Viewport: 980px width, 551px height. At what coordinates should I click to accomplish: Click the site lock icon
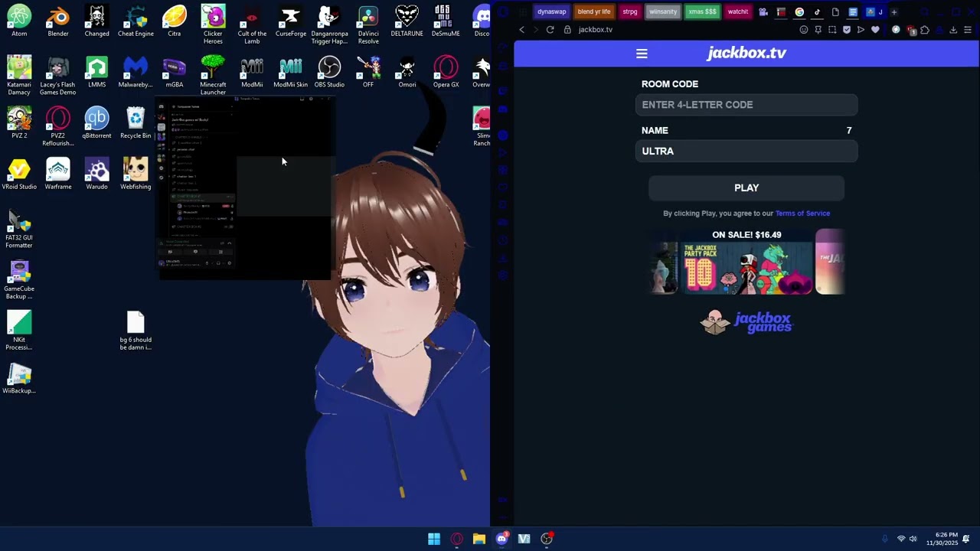[x=567, y=30]
